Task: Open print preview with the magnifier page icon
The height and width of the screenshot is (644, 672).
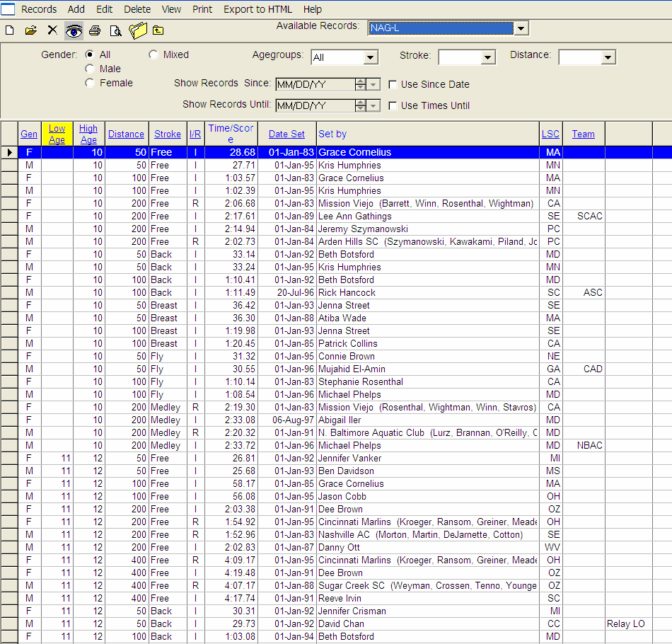Action: click(115, 30)
